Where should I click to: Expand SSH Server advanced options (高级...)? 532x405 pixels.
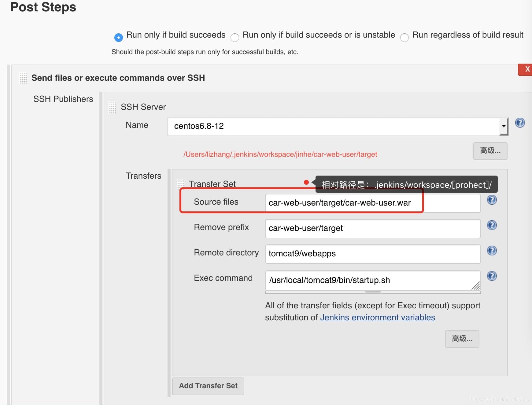click(x=490, y=151)
